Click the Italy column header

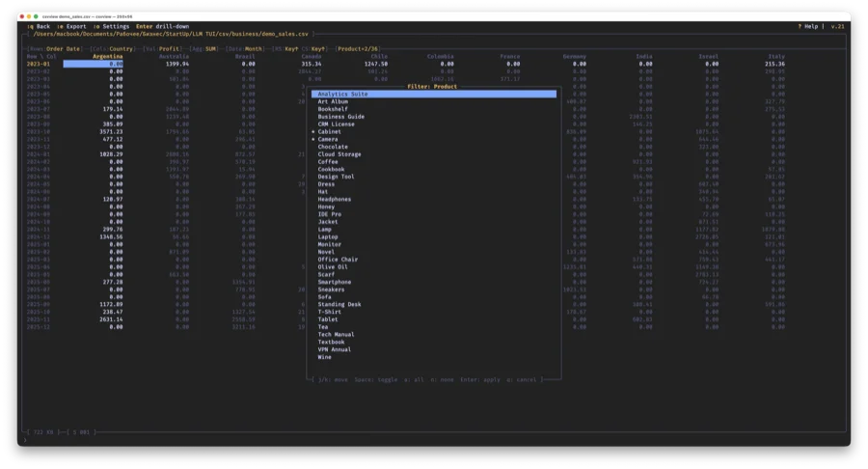click(748, 56)
